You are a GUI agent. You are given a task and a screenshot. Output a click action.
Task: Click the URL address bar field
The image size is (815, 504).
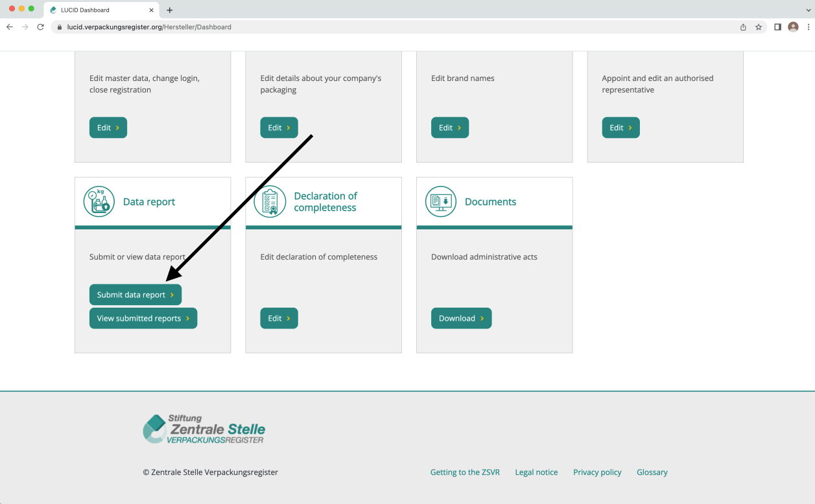389,27
